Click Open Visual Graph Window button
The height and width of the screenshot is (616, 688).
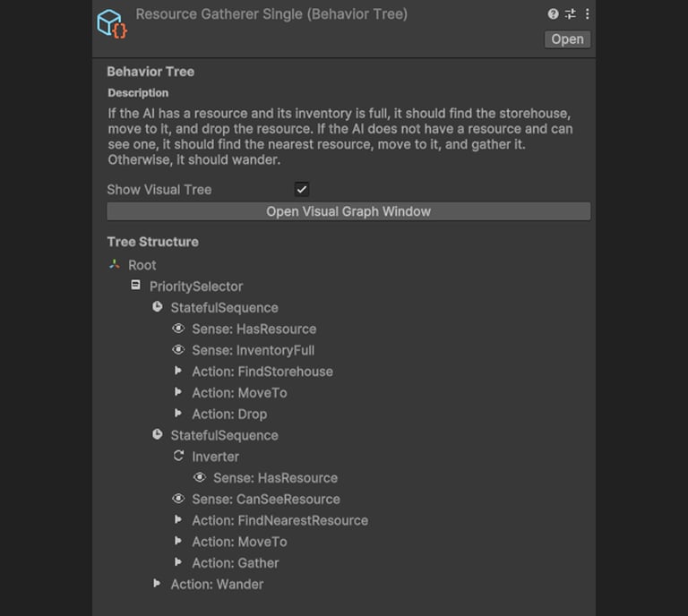point(348,211)
